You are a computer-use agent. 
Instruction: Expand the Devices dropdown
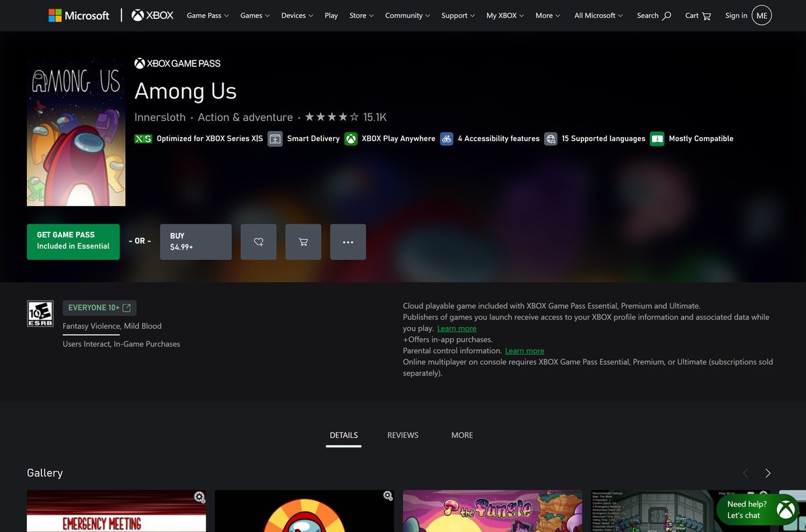[x=298, y=15]
